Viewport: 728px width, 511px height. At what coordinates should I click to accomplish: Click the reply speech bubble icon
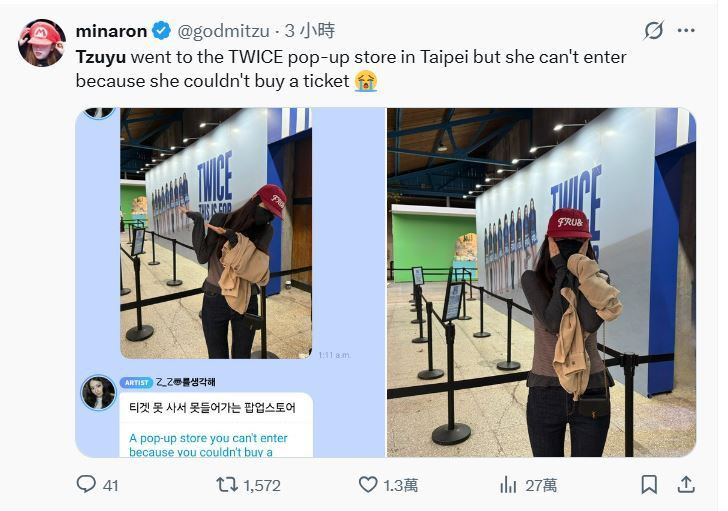point(86,484)
